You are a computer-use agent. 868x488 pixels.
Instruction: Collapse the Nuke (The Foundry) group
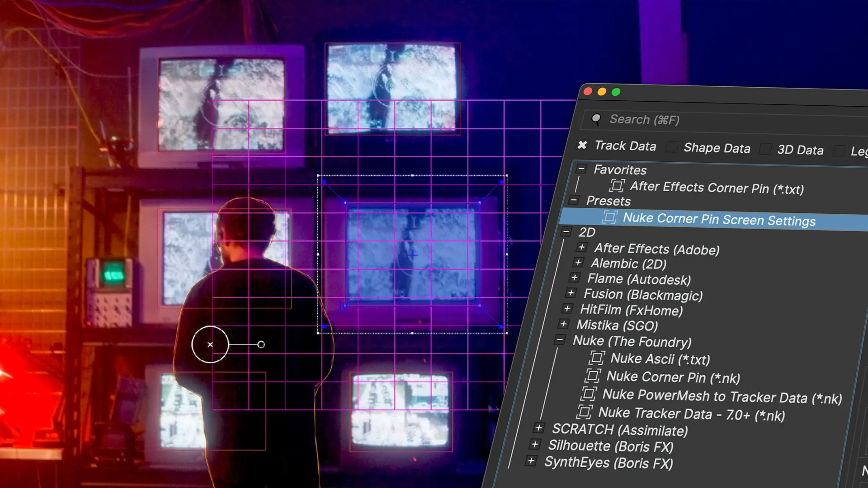[x=560, y=340]
